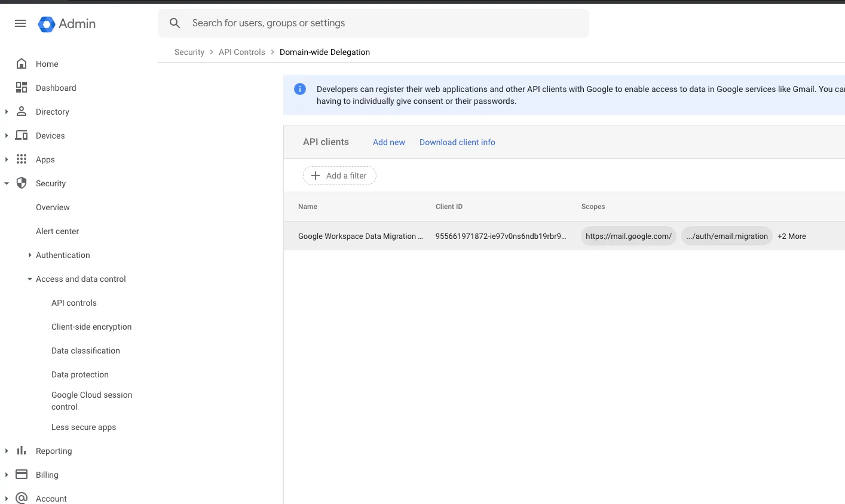This screenshot has height=504, width=845.
Task: Click +2 More scopes text
Action: (x=792, y=236)
